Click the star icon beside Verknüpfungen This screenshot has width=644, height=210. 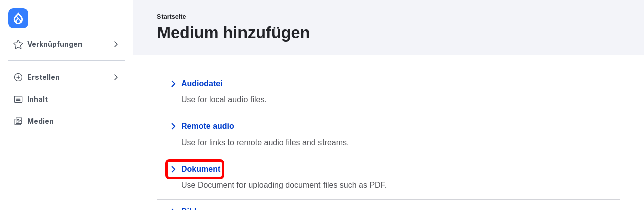(18, 44)
